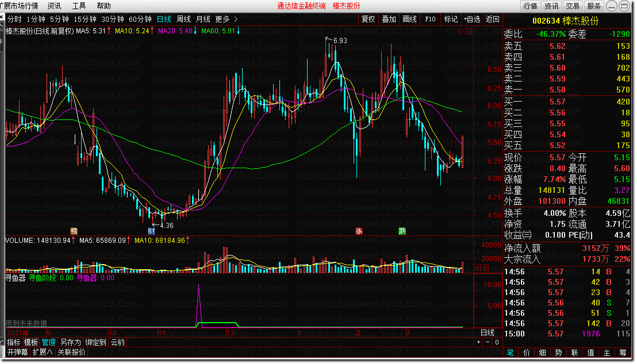Screen dimensions: 637x364
Task: Switch to the 1分钟 chart period
Action: coord(36,19)
